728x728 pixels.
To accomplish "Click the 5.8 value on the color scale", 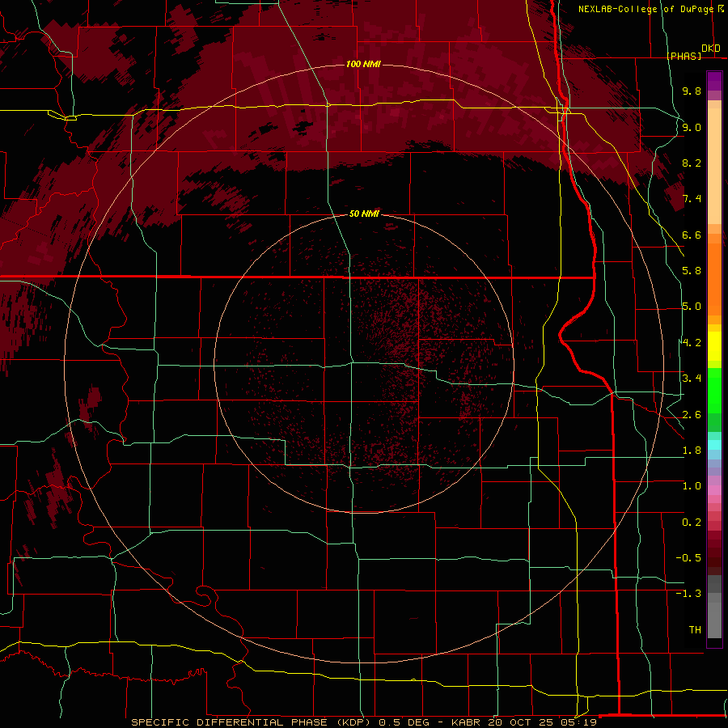I will click(x=692, y=271).
